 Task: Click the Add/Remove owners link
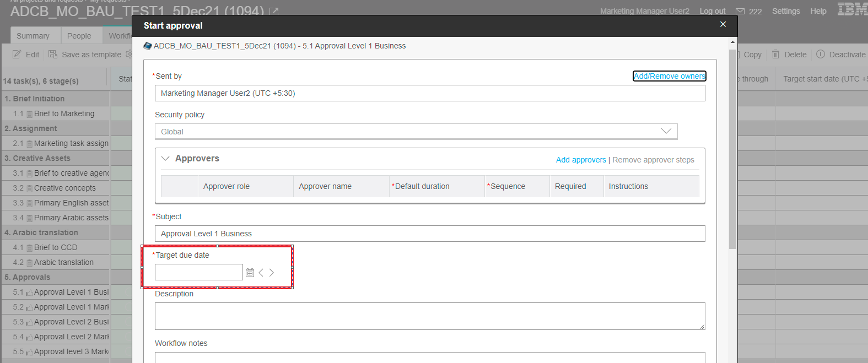pos(669,76)
